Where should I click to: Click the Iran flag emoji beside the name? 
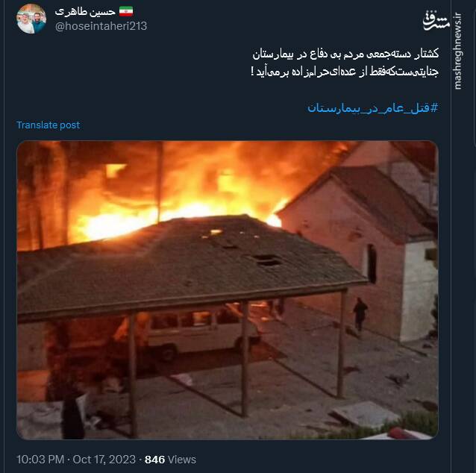coord(126,11)
